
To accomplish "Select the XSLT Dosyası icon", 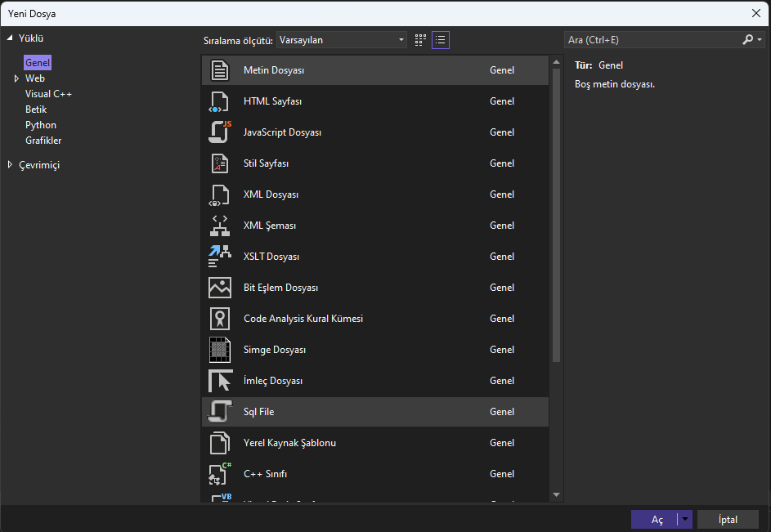I will pyautogui.click(x=219, y=256).
